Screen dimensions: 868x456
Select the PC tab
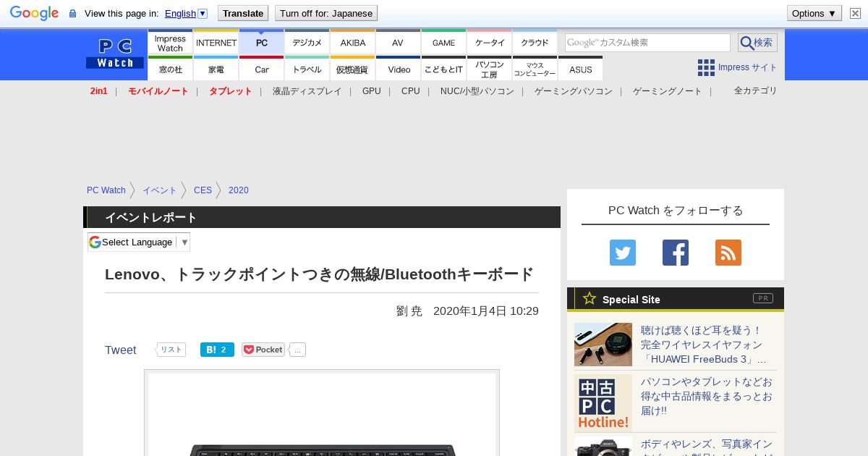click(262, 43)
